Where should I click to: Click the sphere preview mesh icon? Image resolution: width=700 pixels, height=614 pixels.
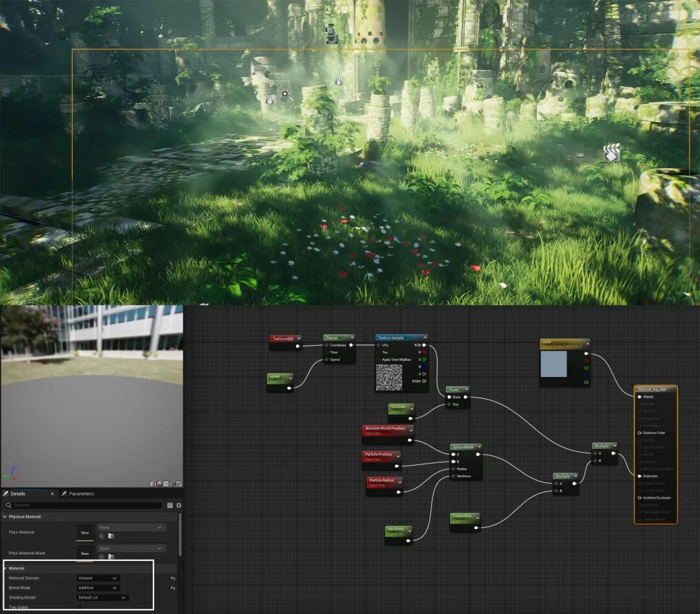[x=159, y=484]
